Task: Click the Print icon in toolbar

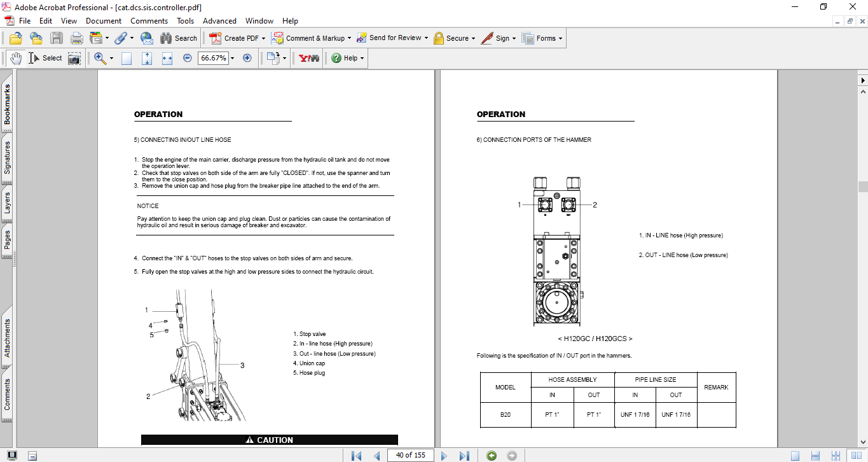Action: tap(76, 38)
